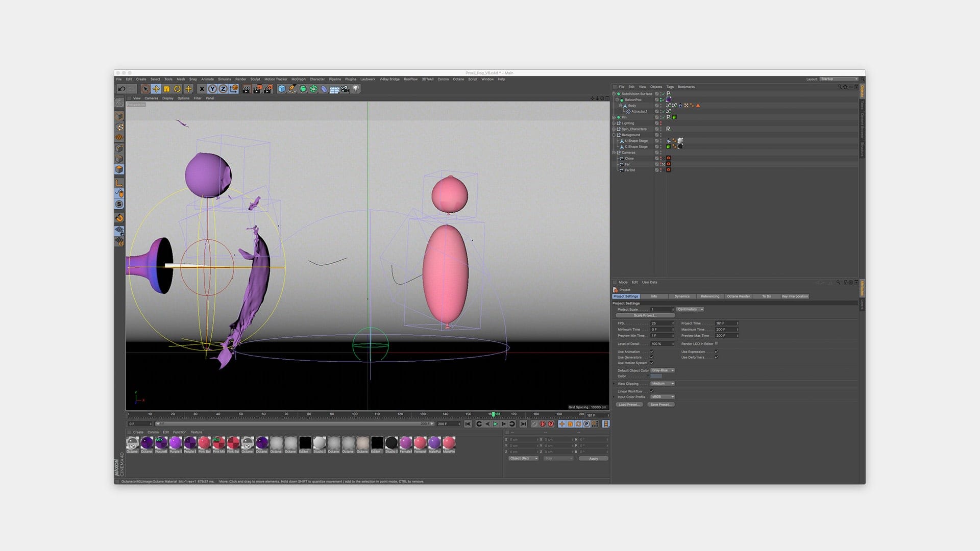980x551 pixels.
Task: Select the Make Editable icon in the left palette
Action: coord(119,103)
